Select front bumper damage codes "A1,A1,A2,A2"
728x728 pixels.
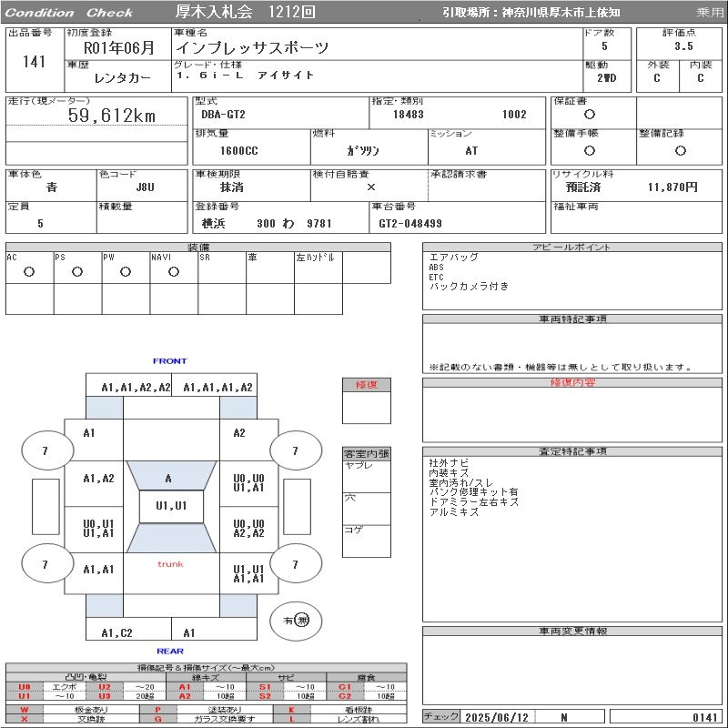(x=136, y=388)
